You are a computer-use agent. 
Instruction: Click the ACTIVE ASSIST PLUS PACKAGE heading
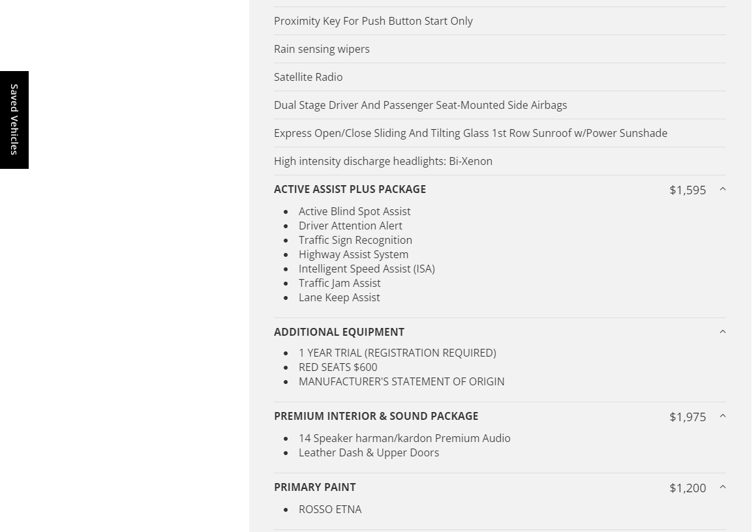350,189
